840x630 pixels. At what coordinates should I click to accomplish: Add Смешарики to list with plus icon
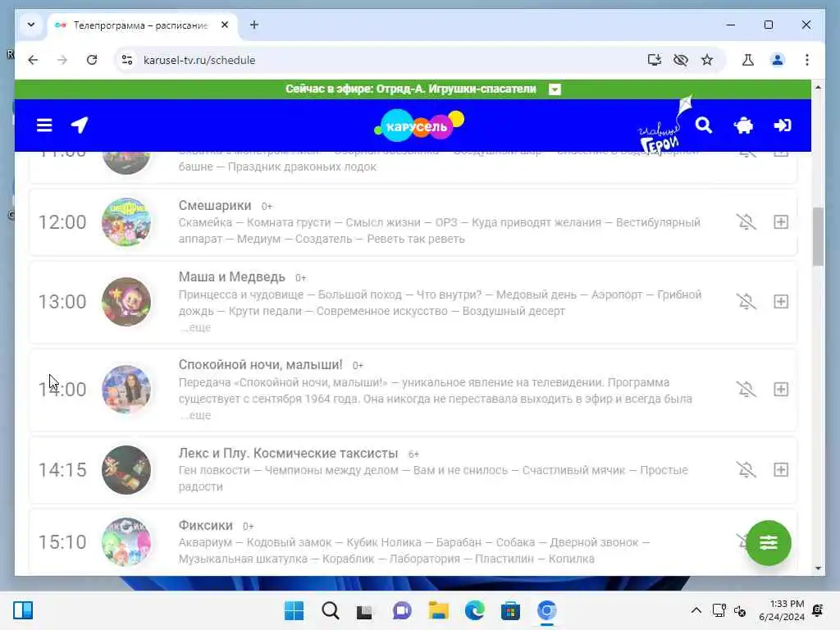click(x=781, y=221)
